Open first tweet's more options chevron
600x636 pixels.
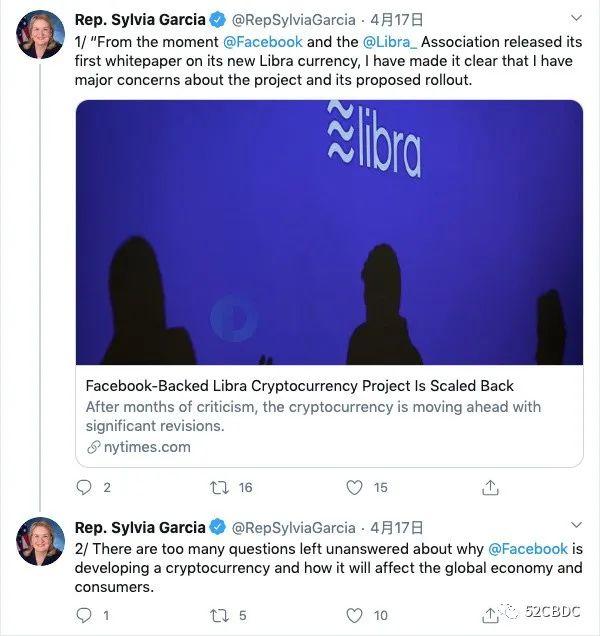point(576,18)
